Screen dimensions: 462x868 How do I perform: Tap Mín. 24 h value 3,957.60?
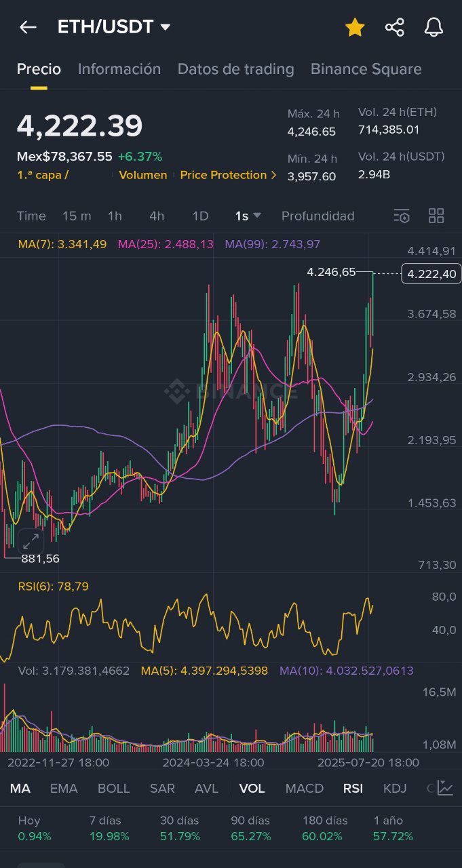[x=311, y=176]
